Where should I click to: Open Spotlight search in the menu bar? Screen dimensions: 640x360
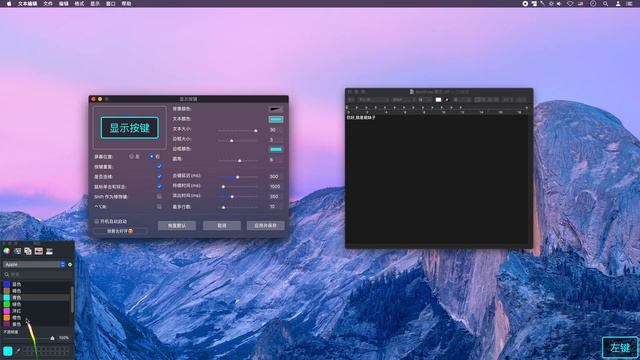coord(606,3)
